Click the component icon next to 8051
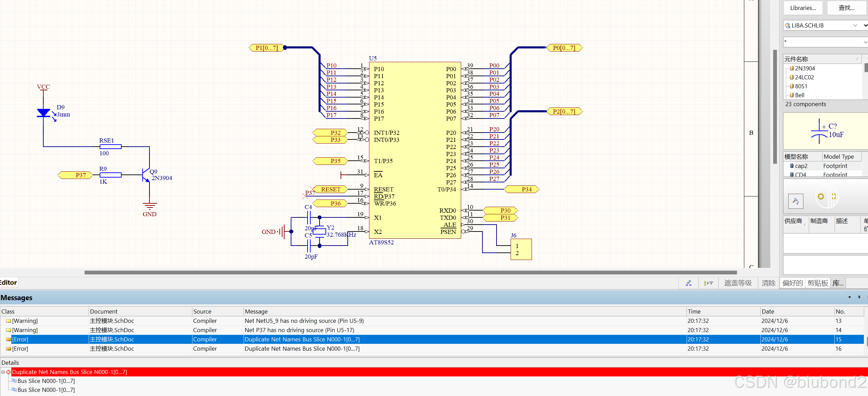 [x=792, y=86]
